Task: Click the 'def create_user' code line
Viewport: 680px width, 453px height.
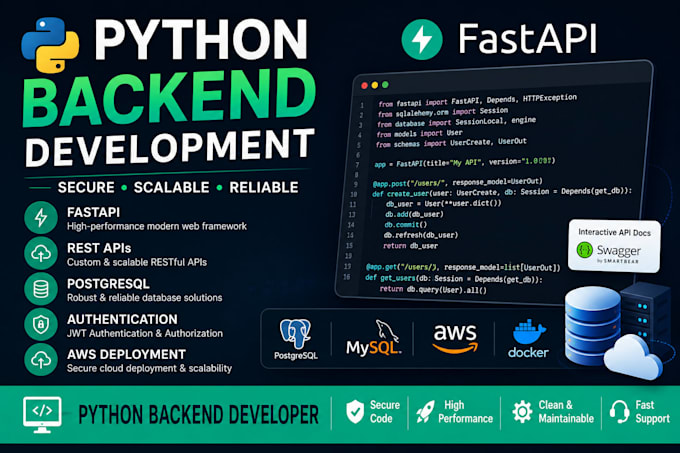Action: [502, 192]
